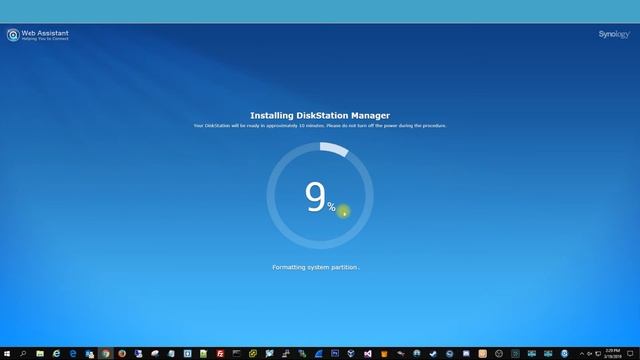Image resolution: width=640 pixels, height=360 pixels.
Task: Open Photoshop from the taskbar
Action: (335, 353)
